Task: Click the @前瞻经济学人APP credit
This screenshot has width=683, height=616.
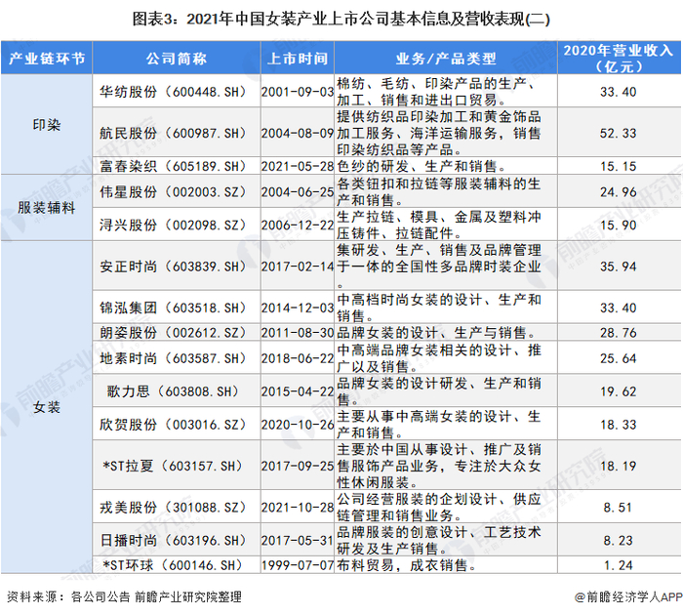Action: [627, 596]
